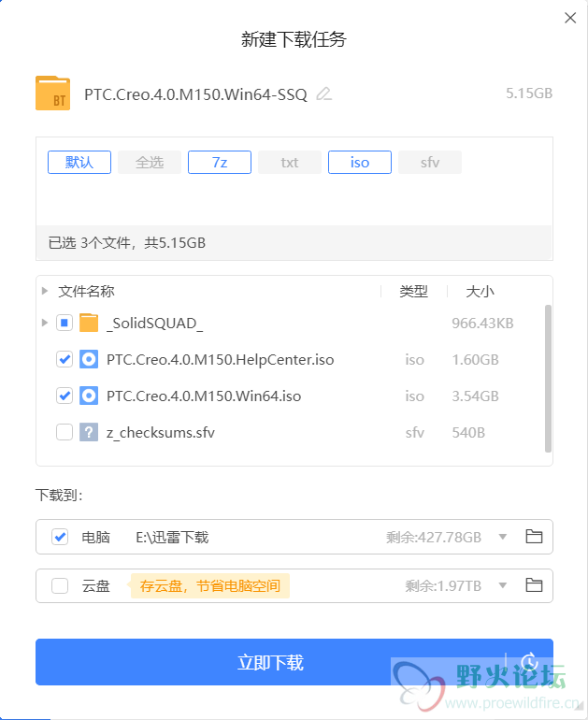Enable the 云盘 cloud storage checkbox

point(60,586)
